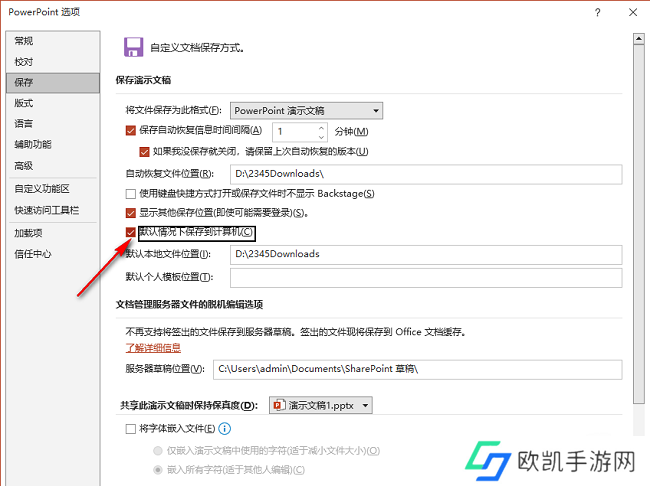Open the 信任中心 category
This screenshot has height=486, width=650.
tap(53, 254)
